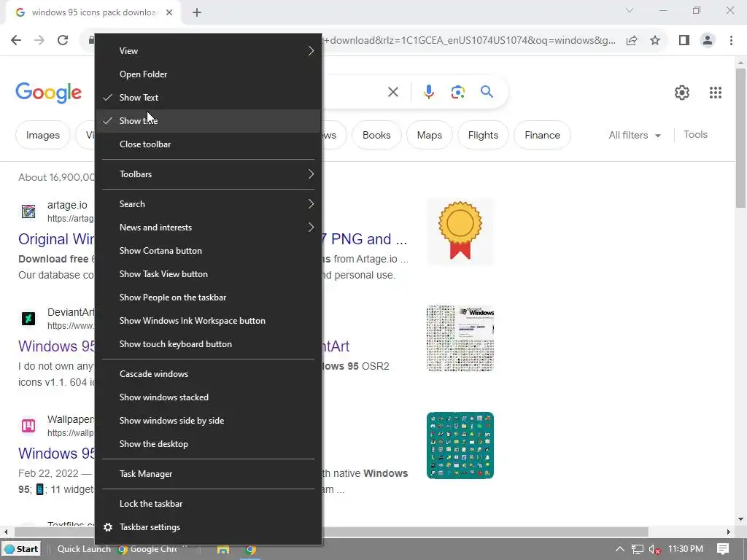Choose Cascade windows
This screenshot has width=747, height=560.
tap(208, 374)
